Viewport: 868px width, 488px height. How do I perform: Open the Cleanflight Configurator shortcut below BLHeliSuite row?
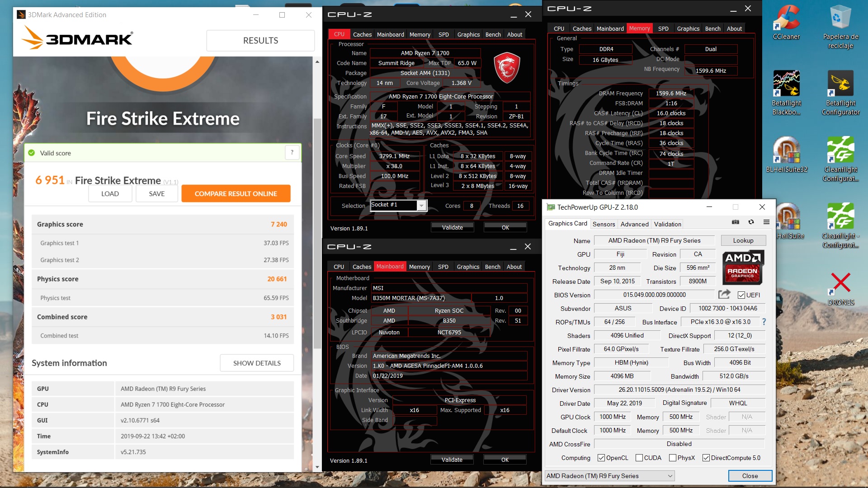(840, 225)
